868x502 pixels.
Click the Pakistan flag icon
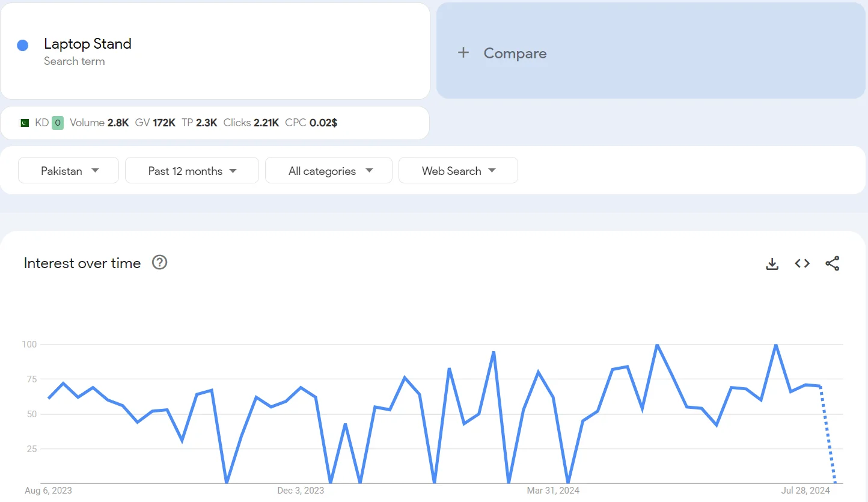[x=24, y=122]
